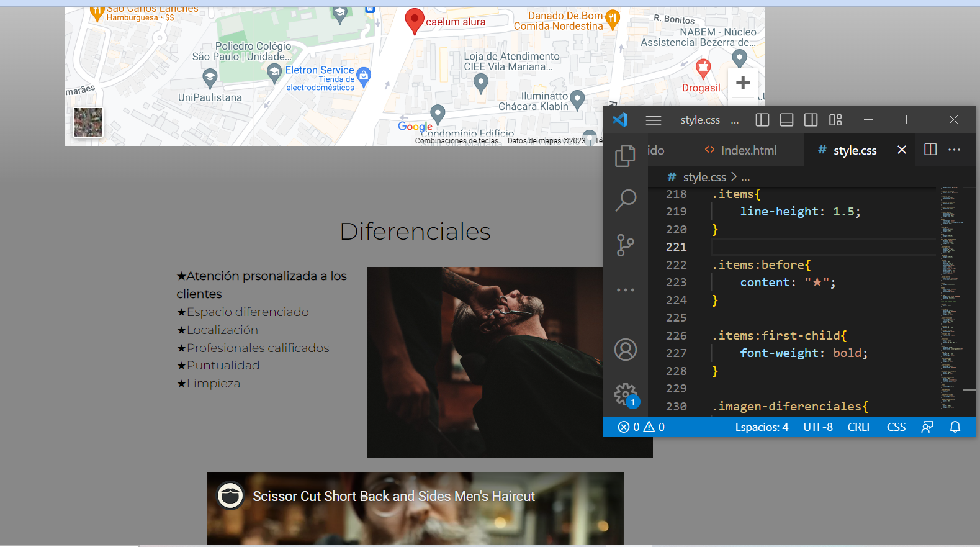Open the VS Code hamburger application menu
The height and width of the screenshot is (547, 980).
(654, 120)
